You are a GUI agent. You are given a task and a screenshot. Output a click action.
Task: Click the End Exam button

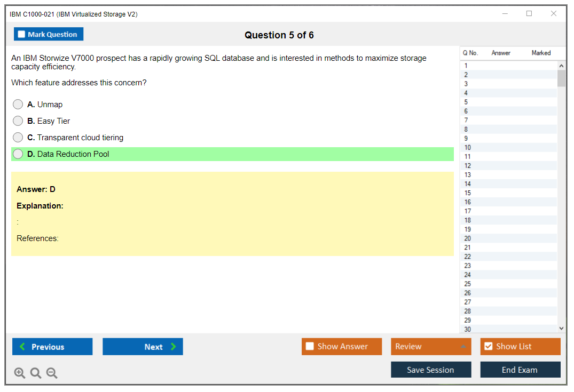520,370
